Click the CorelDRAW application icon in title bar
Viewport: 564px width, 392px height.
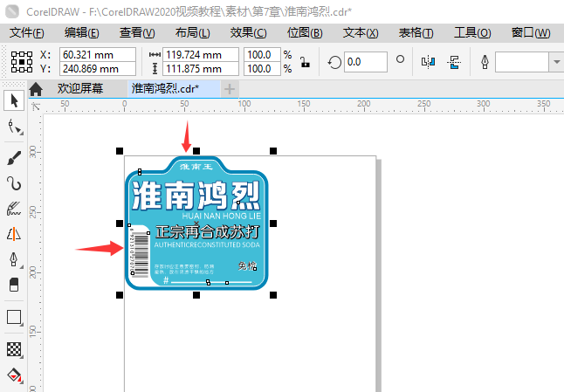tap(12, 11)
